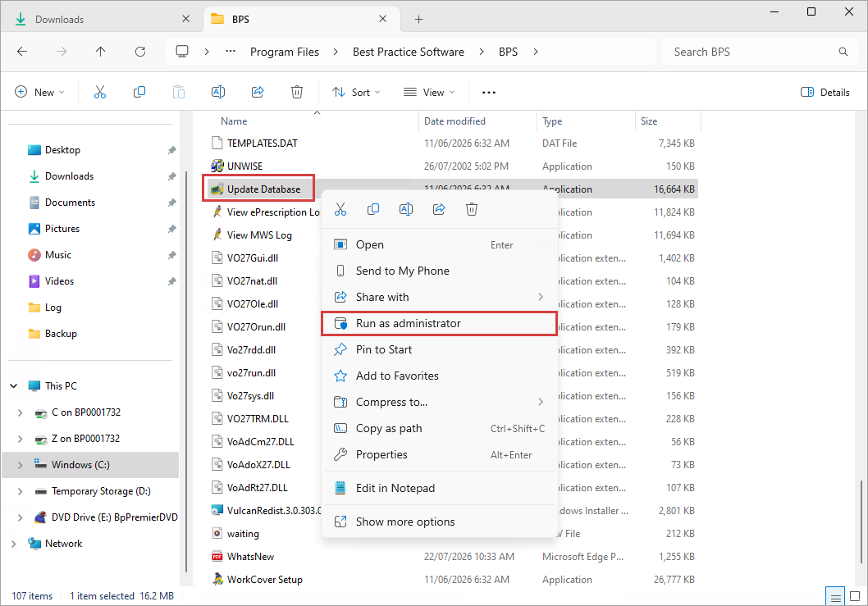Switch to the Downloads tab
868x606 pixels.
click(x=59, y=20)
